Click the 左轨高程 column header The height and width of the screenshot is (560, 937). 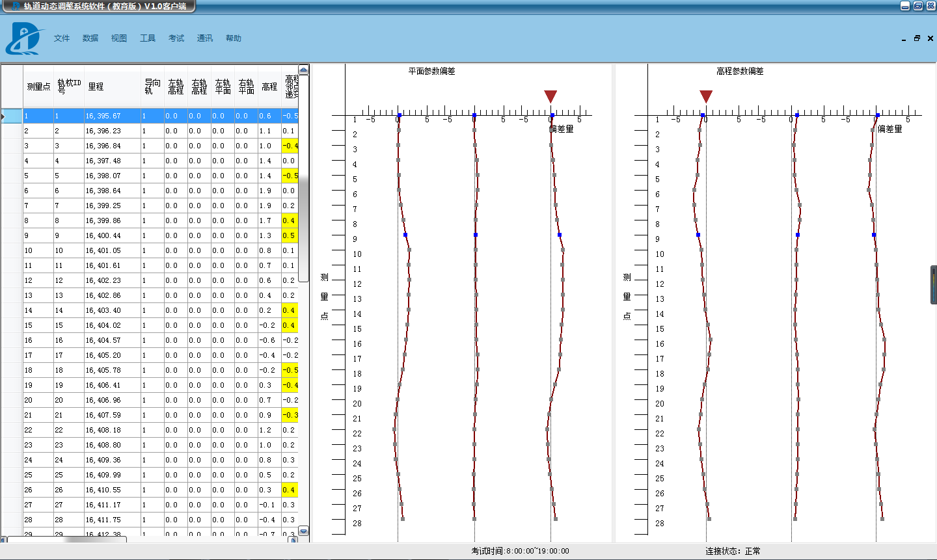pyautogui.click(x=176, y=87)
